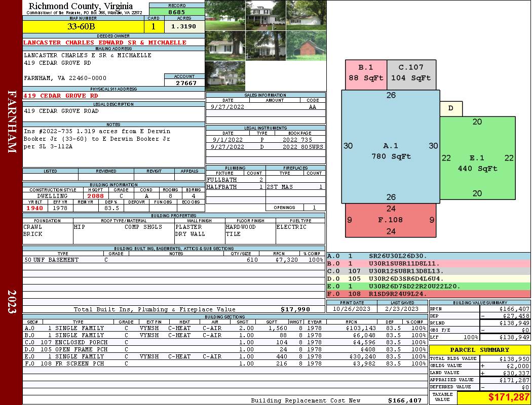Select the deeded owner name LANCASTER CHARLES EDWARD
The image size is (532, 405).
tap(105, 43)
